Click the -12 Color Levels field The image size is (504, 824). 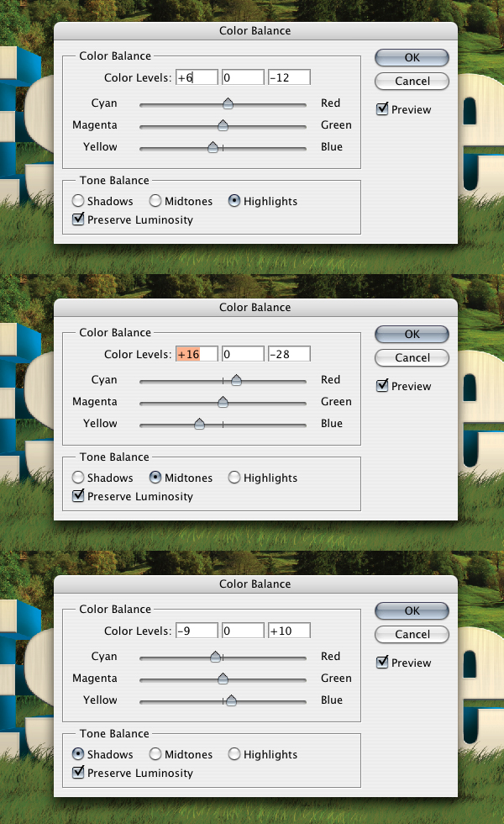(289, 77)
